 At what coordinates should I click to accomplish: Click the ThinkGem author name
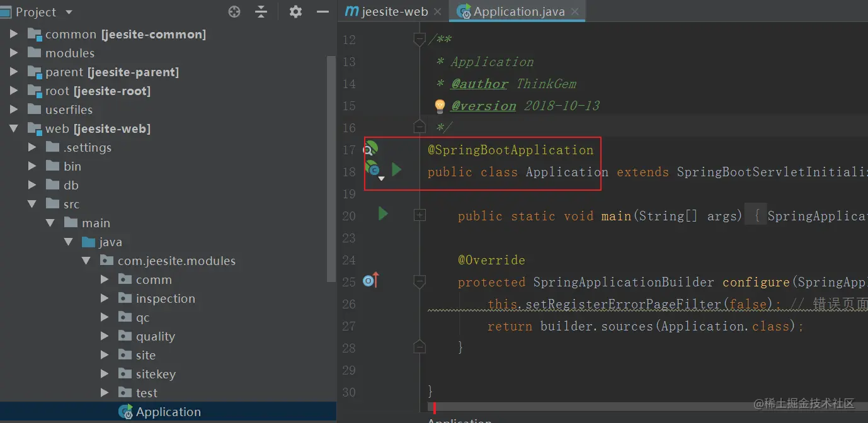pos(546,84)
